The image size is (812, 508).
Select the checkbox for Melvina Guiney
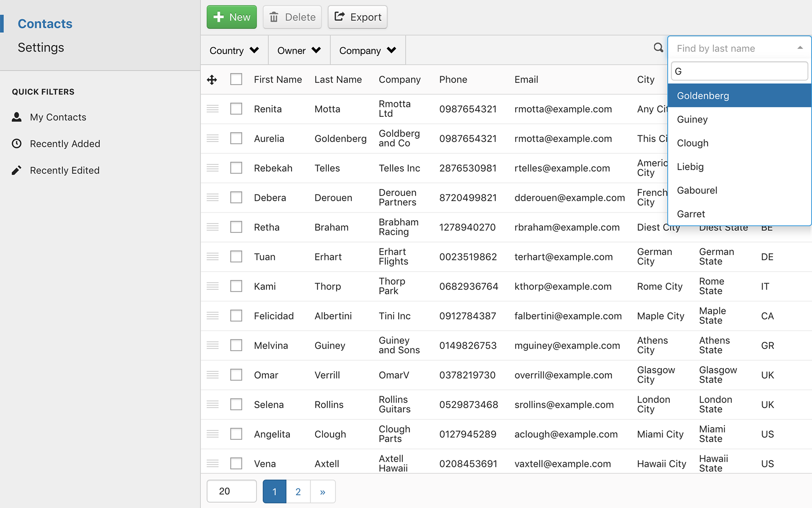click(x=236, y=345)
